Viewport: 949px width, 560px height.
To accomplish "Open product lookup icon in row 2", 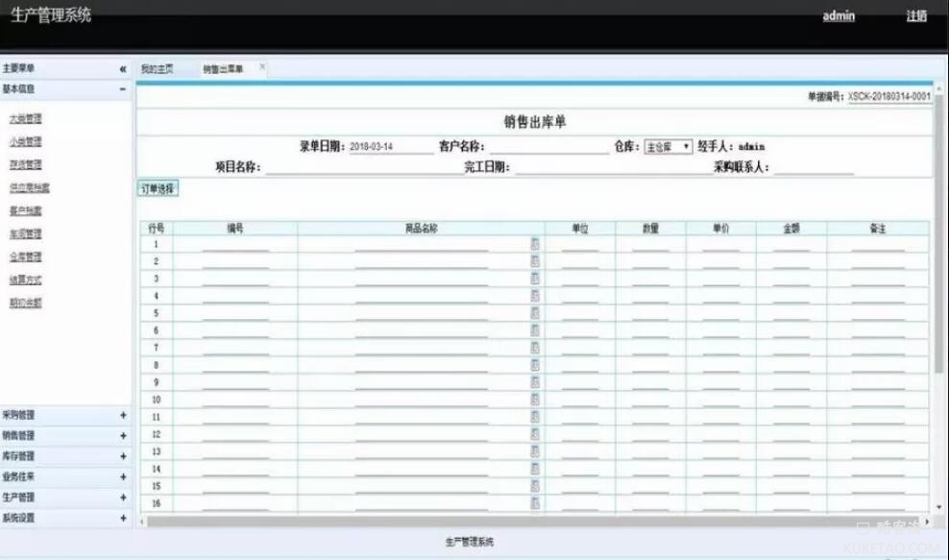I will tap(535, 261).
